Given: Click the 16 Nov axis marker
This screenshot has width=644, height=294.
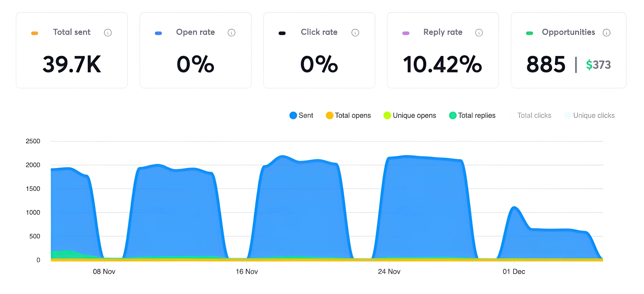Looking at the screenshot, I should pos(247,271).
